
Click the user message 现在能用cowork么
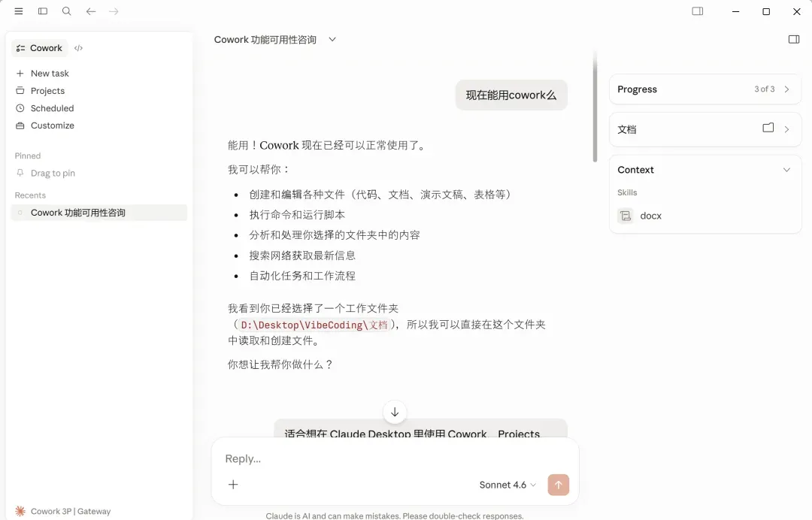coord(511,95)
